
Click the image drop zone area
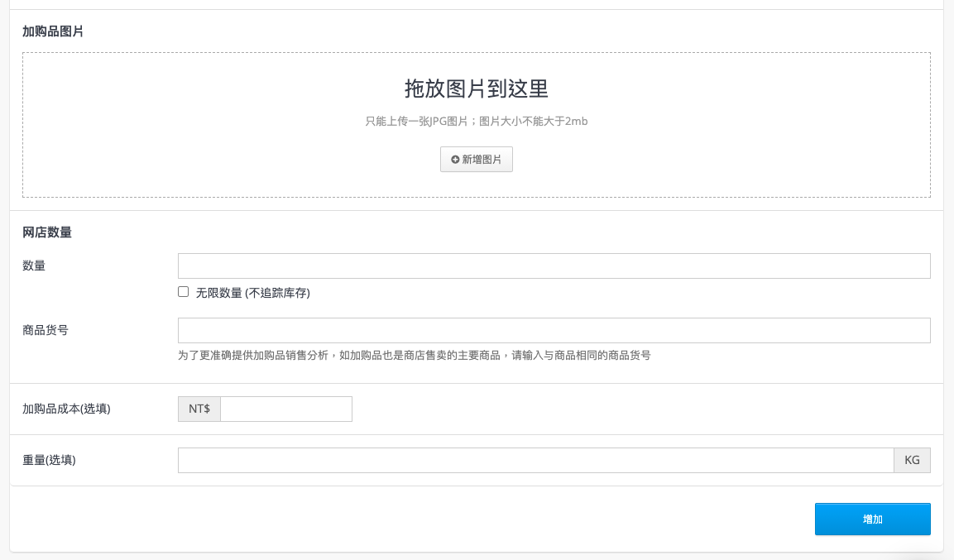[x=477, y=125]
